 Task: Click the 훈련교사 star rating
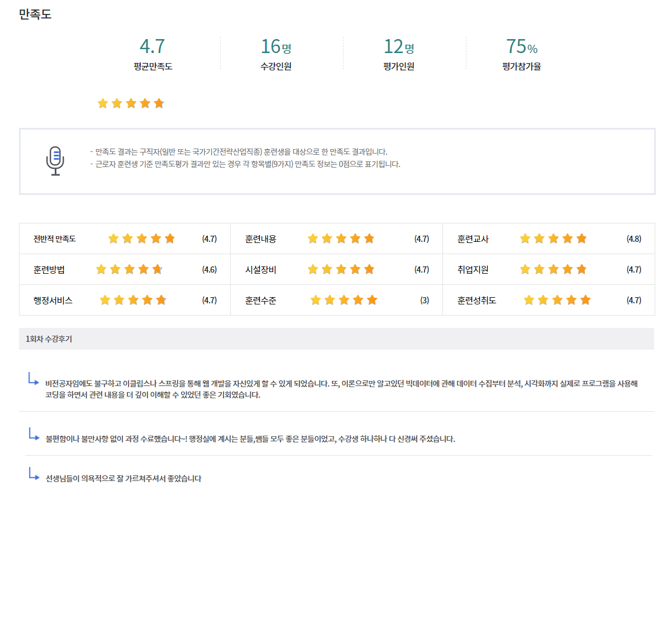[x=553, y=239]
